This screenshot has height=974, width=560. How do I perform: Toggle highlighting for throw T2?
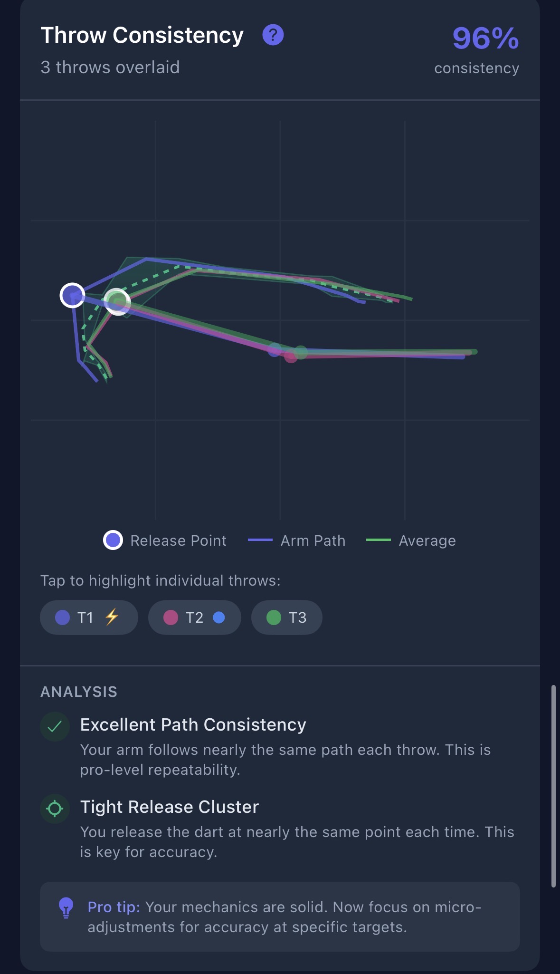click(x=194, y=617)
